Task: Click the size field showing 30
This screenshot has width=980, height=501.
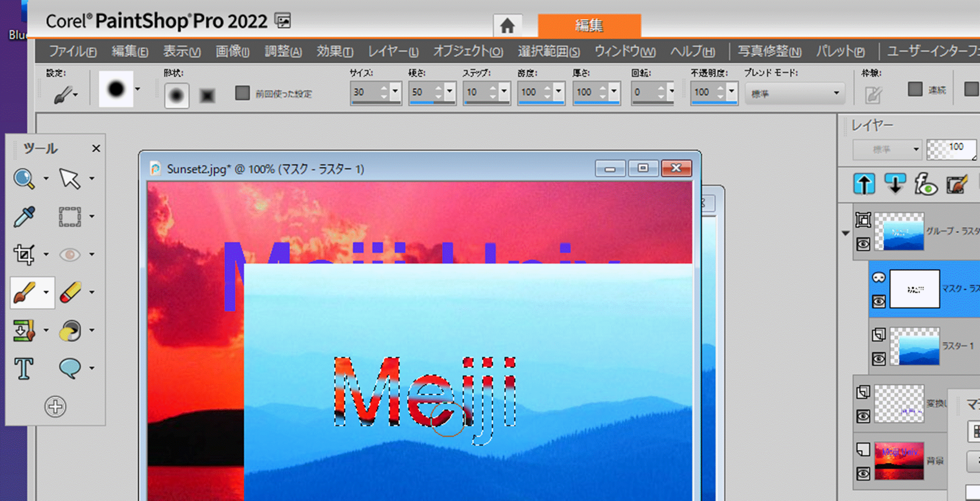Action: tap(365, 92)
